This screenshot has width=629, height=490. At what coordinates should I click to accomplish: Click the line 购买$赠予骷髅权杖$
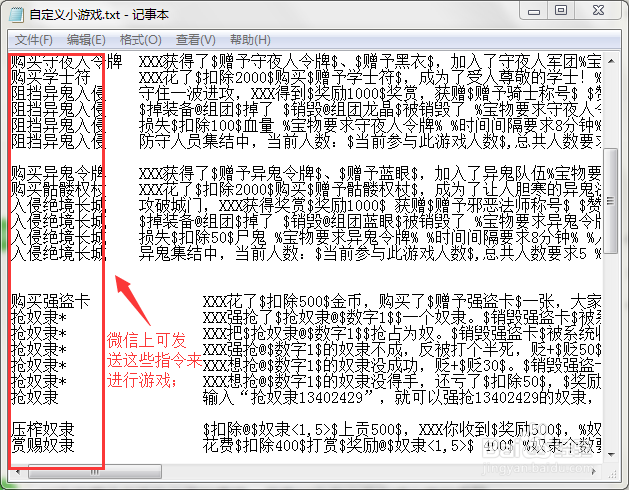click(x=369, y=189)
